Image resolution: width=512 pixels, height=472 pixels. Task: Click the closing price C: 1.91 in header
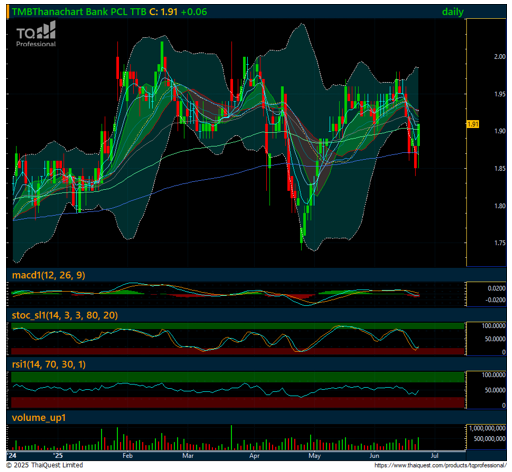point(163,12)
